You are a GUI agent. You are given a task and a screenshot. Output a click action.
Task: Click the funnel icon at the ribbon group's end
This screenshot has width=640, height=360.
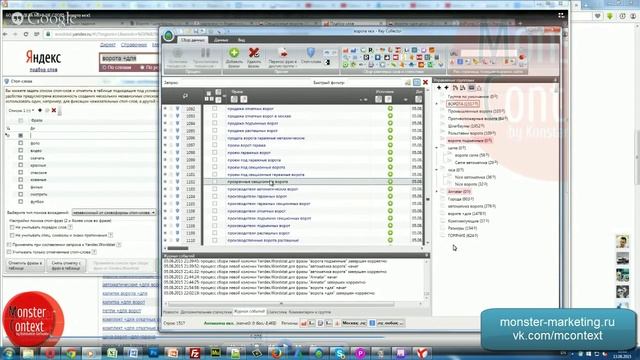coord(441,64)
